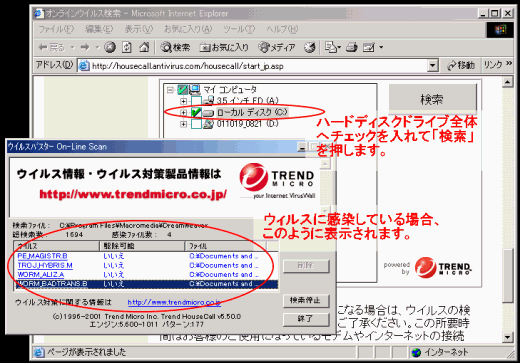Click the large 検索 scan button
Image resolution: width=520 pixels, height=363 pixels.
point(432,98)
